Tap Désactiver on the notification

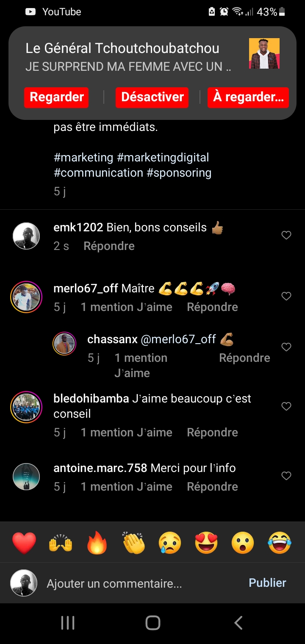[152, 97]
